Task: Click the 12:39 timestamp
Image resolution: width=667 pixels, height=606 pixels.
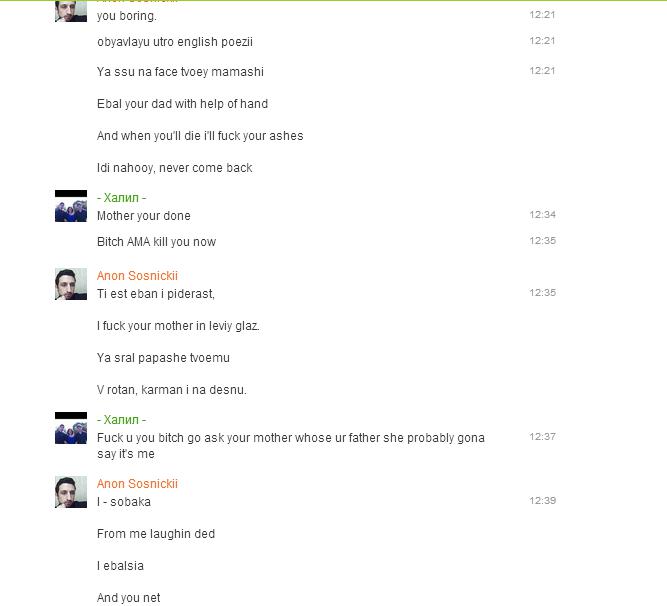Action: point(542,501)
